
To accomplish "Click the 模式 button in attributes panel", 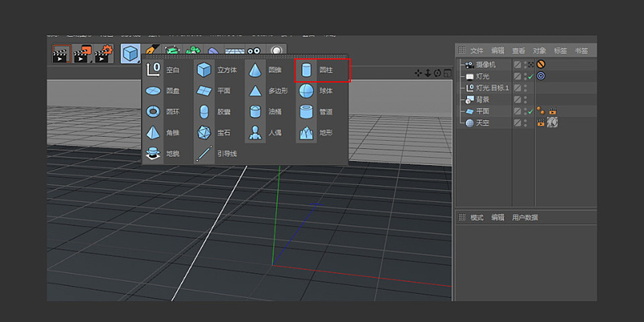I will (x=477, y=217).
